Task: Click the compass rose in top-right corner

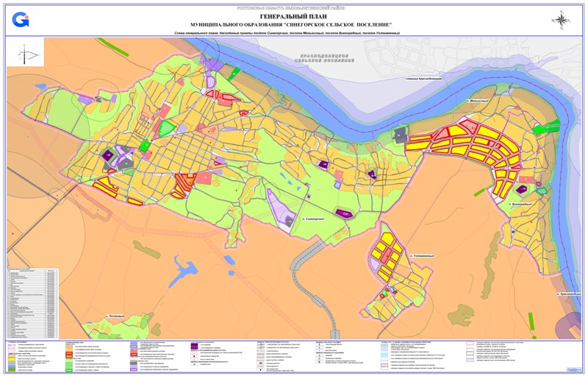Action: [562, 21]
